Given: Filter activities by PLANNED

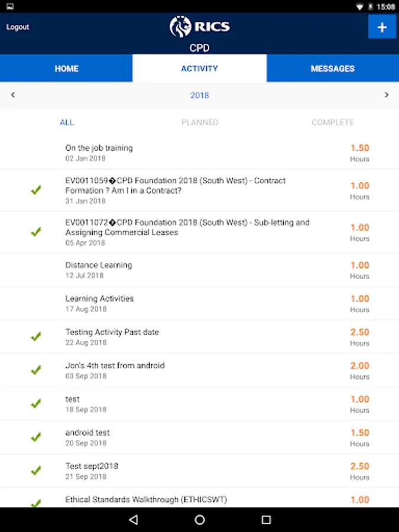Looking at the screenshot, I should (x=200, y=122).
